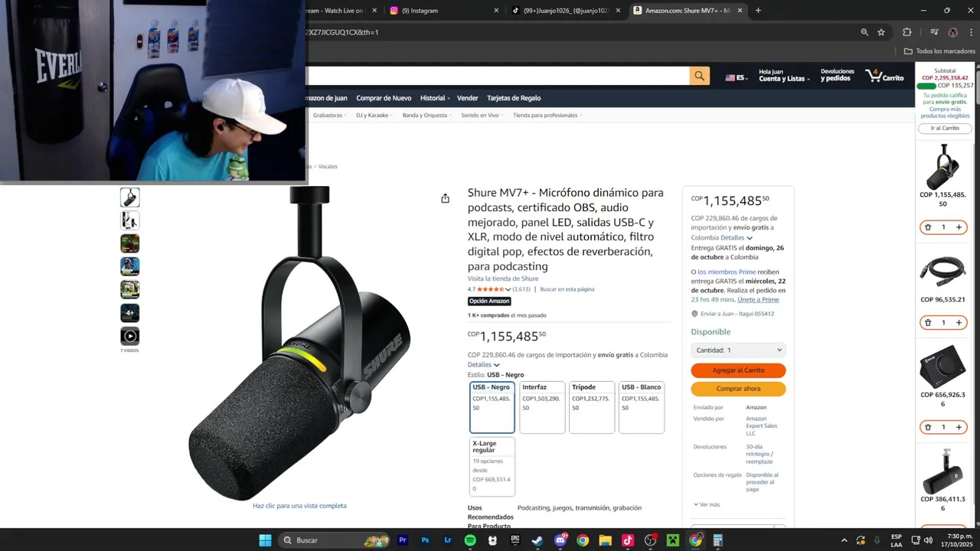The height and width of the screenshot is (551, 980).
Task: Open a new Chrome tab with plus button
Action: tap(758, 11)
